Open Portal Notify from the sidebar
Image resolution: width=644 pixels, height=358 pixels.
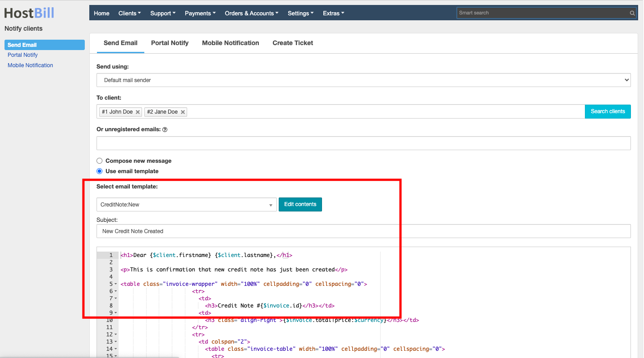(23, 55)
